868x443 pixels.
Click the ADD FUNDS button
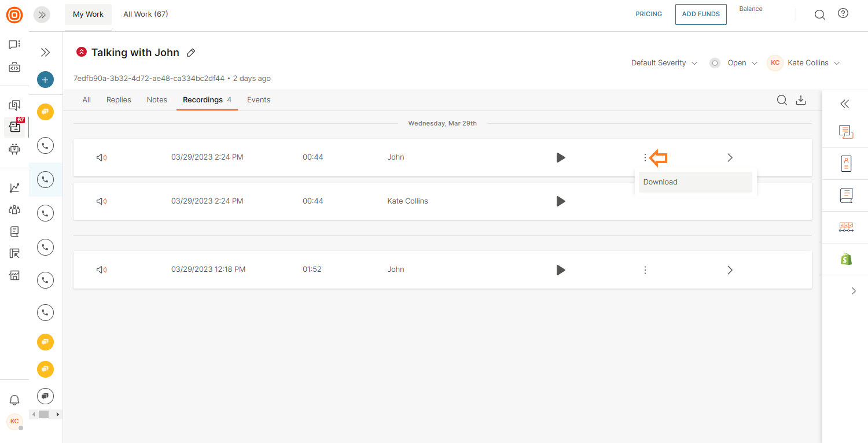point(701,14)
